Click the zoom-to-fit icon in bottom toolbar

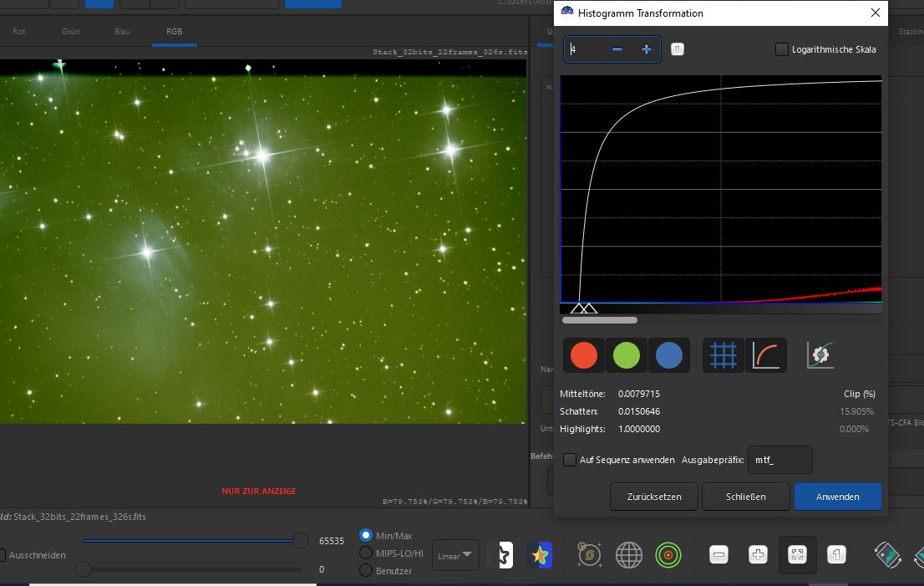point(797,555)
